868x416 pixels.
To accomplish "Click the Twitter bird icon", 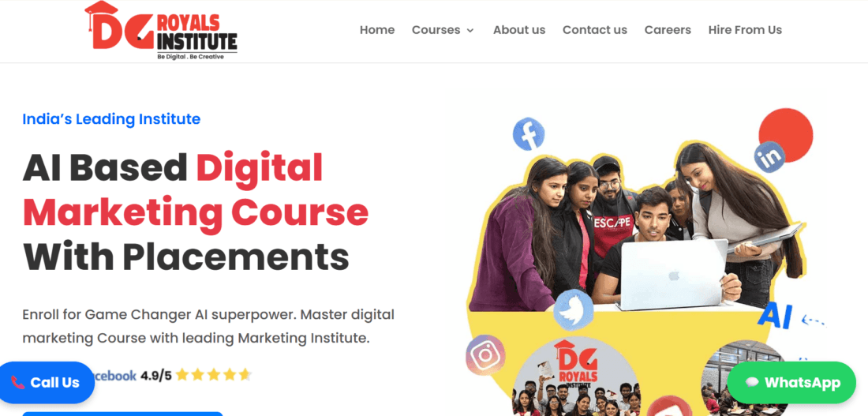I will click(x=574, y=309).
